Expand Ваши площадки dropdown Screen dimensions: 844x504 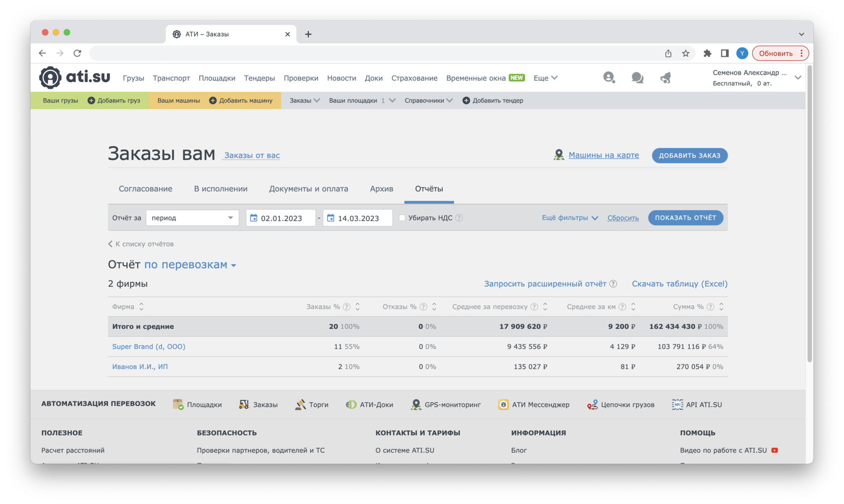(x=362, y=100)
